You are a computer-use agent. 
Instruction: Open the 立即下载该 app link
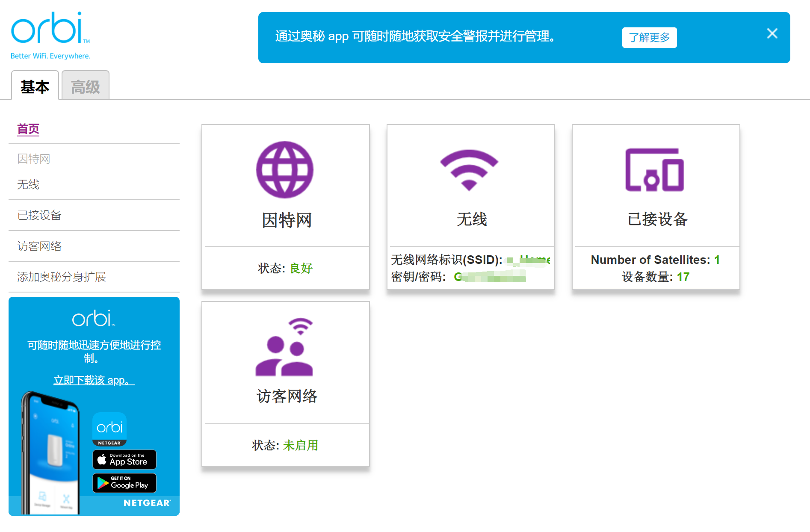click(x=94, y=380)
